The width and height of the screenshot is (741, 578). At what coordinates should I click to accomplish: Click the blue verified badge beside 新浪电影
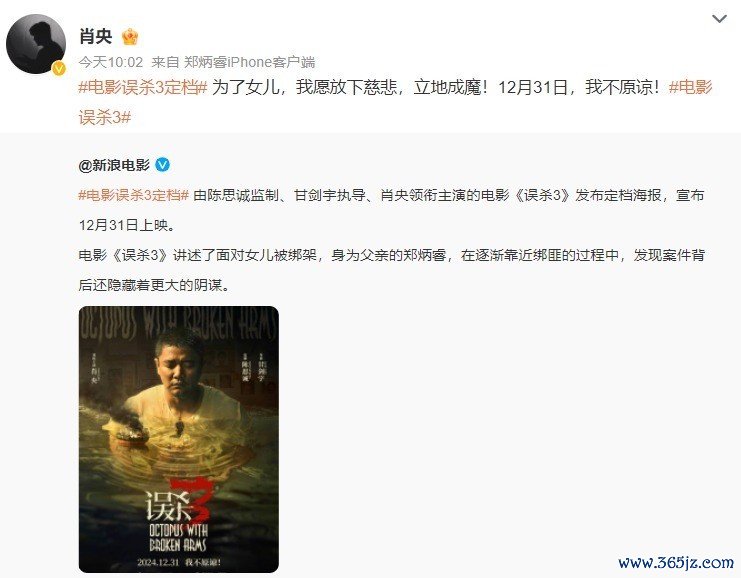[163, 164]
